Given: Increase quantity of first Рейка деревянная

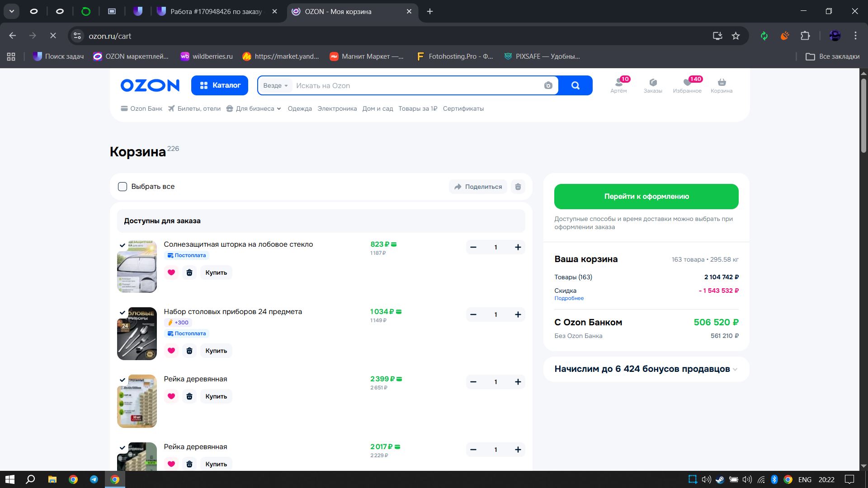Looking at the screenshot, I should [x=518, y=382].
